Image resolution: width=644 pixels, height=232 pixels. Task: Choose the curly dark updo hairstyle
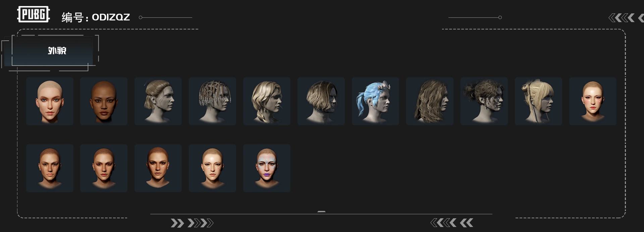484,101
